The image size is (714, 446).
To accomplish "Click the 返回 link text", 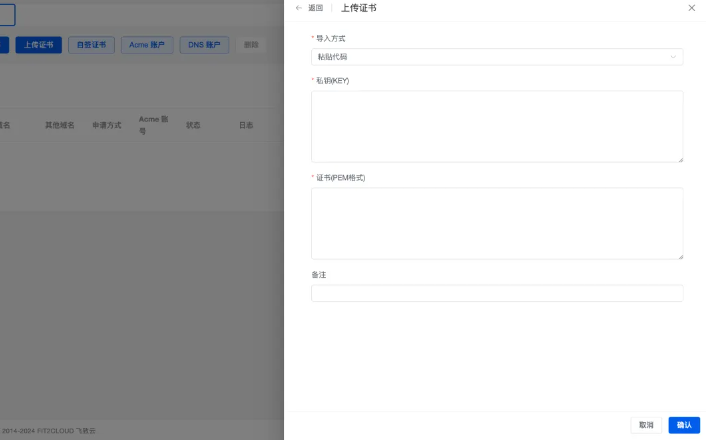I will point(316,8).
